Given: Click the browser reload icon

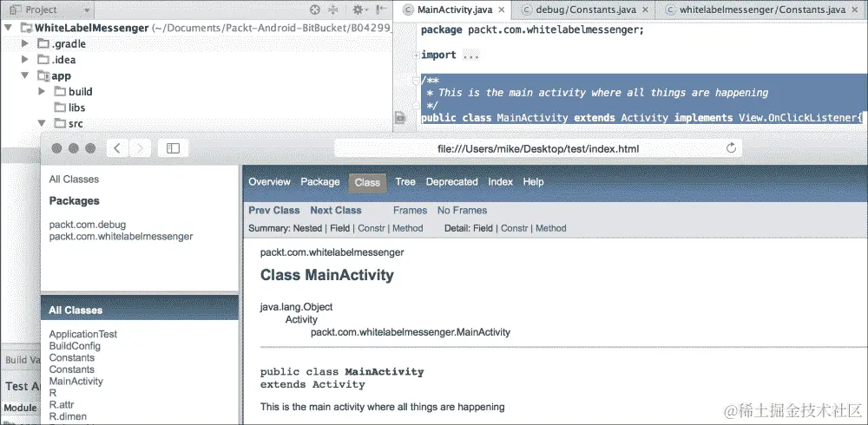Looking at the screenshot, I should click(x=731, y=147).
